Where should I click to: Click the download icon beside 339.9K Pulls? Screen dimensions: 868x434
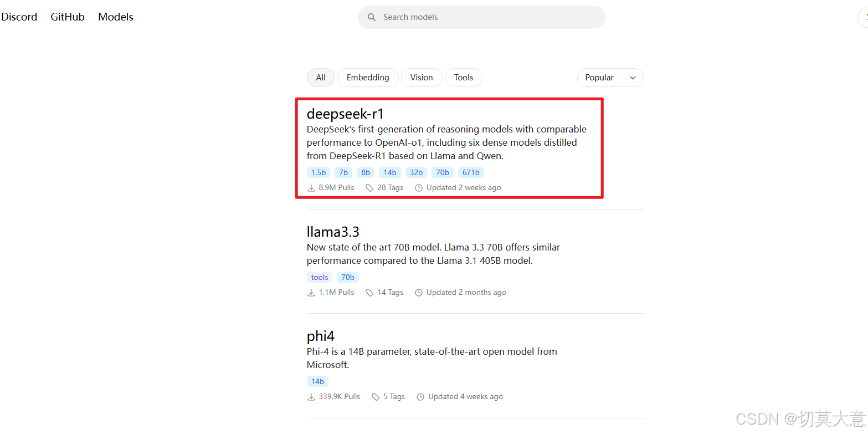tap(311, 397)
